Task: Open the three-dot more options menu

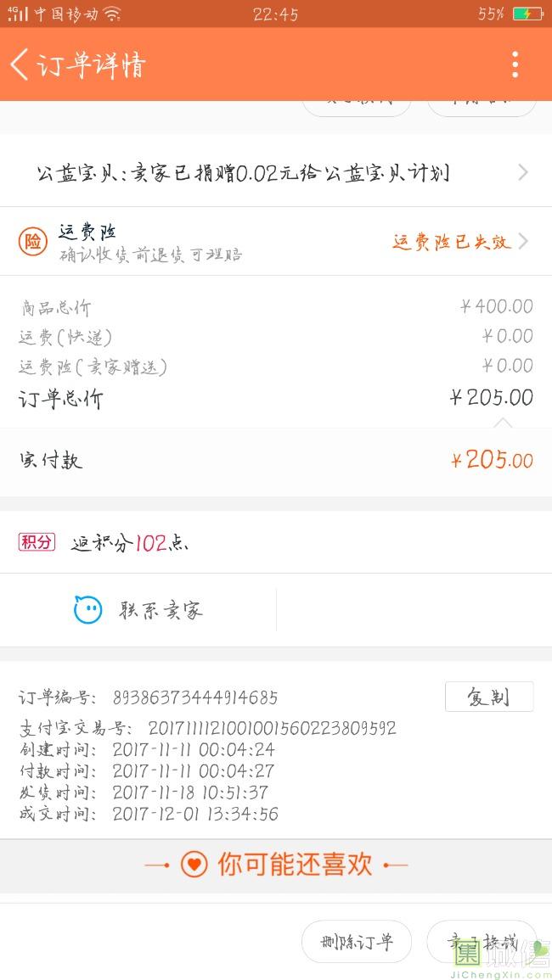Action: click(x=515, y=64)
